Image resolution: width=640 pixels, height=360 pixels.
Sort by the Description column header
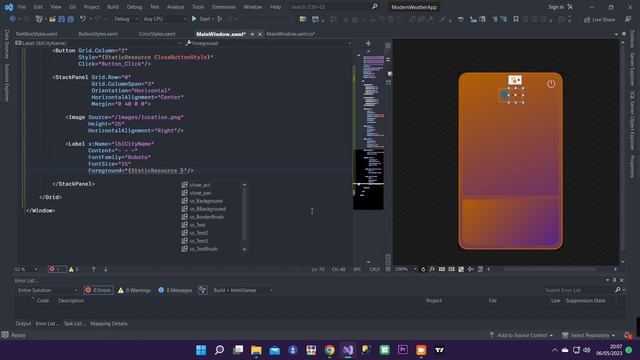point(71,301)
